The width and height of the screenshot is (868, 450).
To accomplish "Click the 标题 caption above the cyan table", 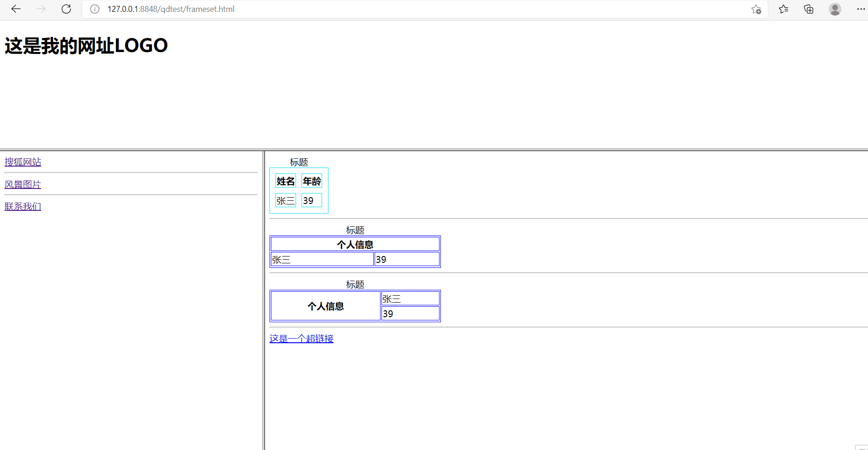I will (x=299, y=162).
